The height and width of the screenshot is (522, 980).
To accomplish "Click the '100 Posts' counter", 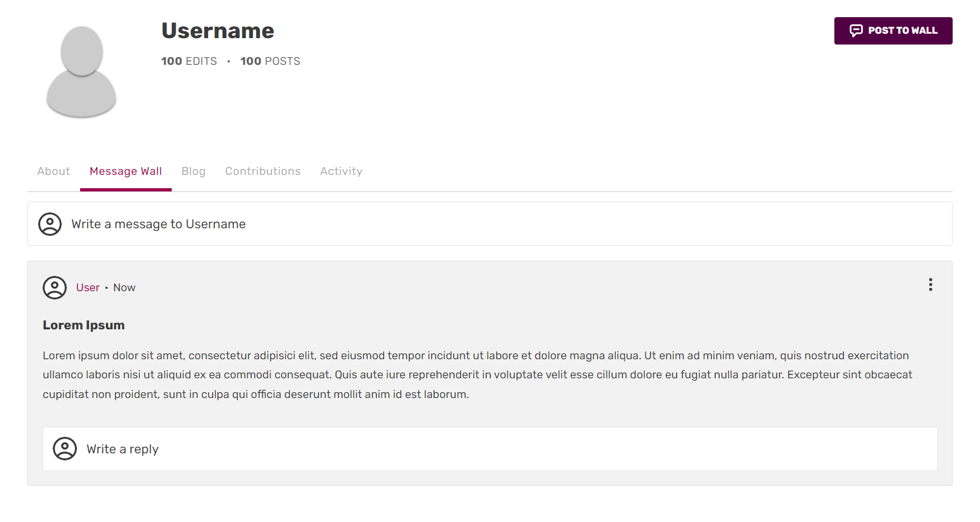I will 270,62.
